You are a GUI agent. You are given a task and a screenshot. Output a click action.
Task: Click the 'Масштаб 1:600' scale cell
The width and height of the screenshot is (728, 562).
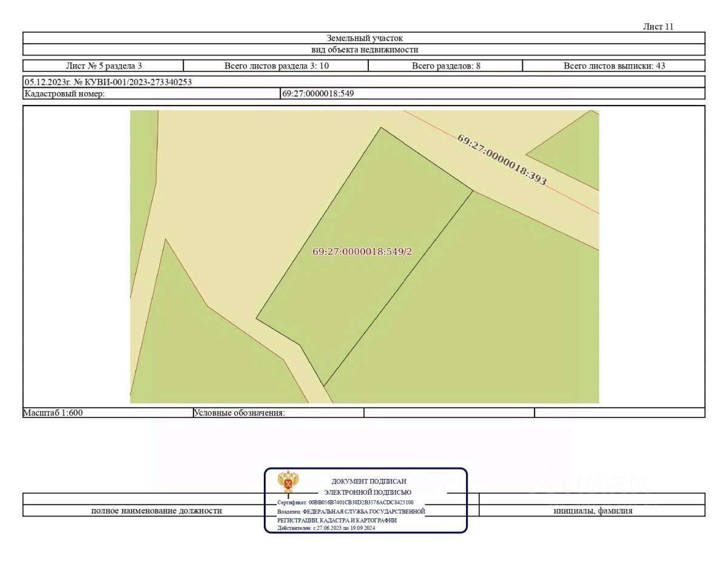pyautogui.click(x=107, y=413)
